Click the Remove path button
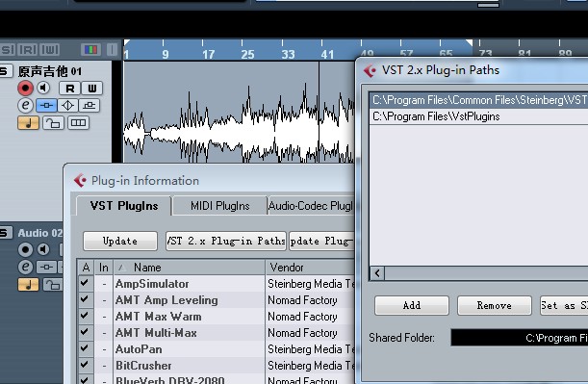 coord(495,306)
